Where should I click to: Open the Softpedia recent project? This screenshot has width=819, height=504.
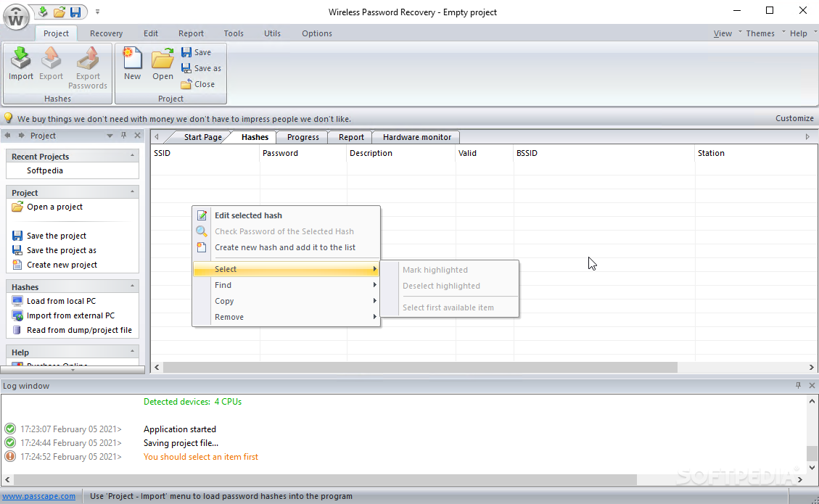click(x=45, y=171)
